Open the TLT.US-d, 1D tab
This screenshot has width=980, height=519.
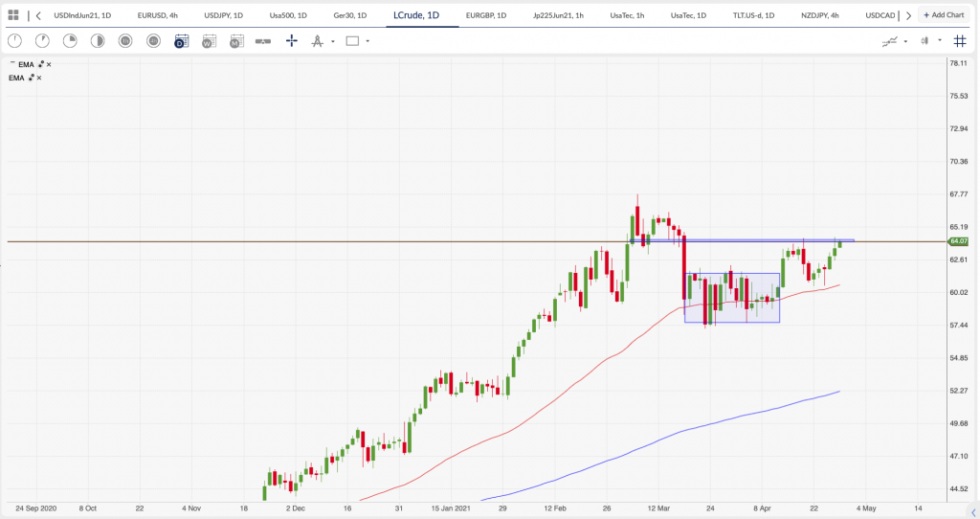(753, 15)
